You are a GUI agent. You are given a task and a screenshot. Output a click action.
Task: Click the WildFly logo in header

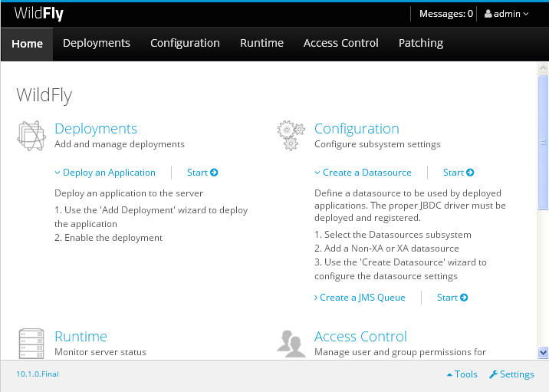[38, 13]
